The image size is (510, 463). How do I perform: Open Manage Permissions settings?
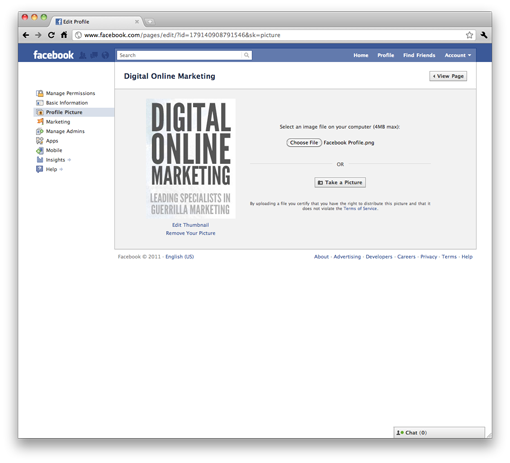coord(70,93)
